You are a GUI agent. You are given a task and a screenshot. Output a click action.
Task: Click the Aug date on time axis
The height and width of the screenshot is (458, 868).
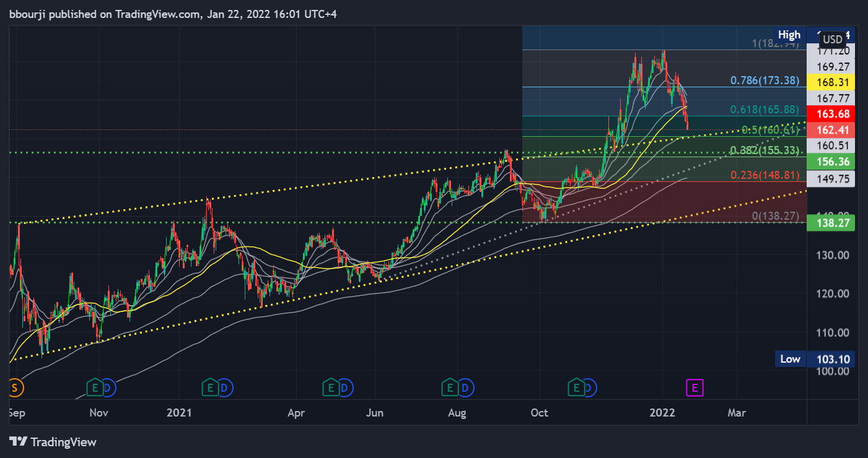click(x=457, y=412)
